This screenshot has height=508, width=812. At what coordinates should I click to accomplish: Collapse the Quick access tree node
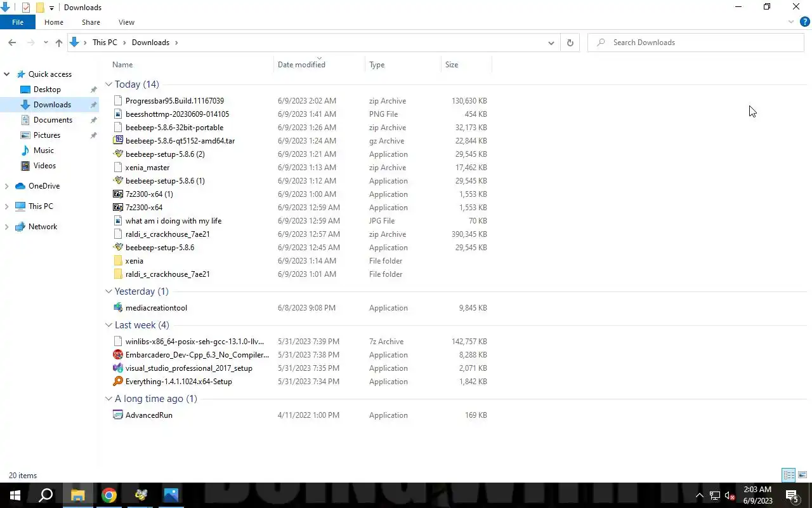pyautogui.click(x=7, y=74)
